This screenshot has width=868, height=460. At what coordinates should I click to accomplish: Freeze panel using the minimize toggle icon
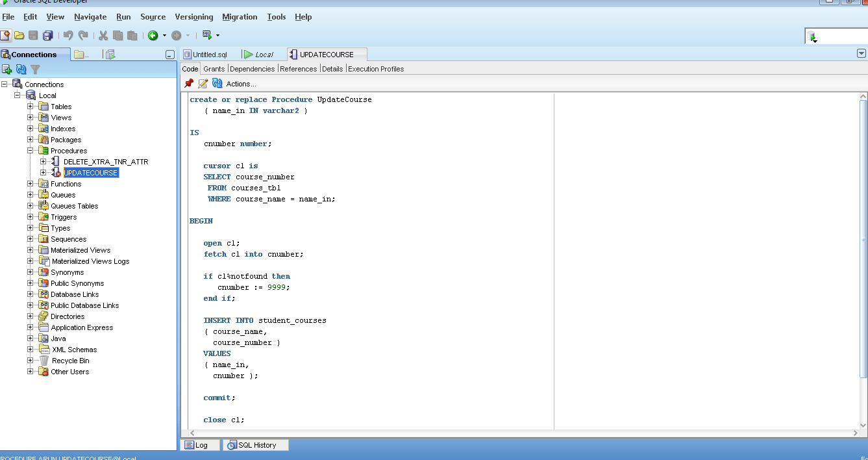[170, 54]
